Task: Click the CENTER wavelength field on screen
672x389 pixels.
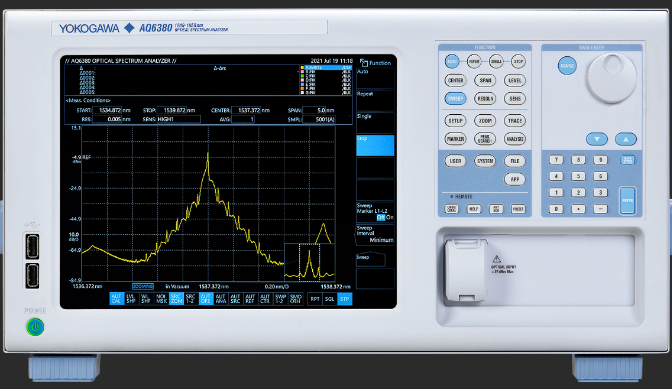Action: (246, 110)
